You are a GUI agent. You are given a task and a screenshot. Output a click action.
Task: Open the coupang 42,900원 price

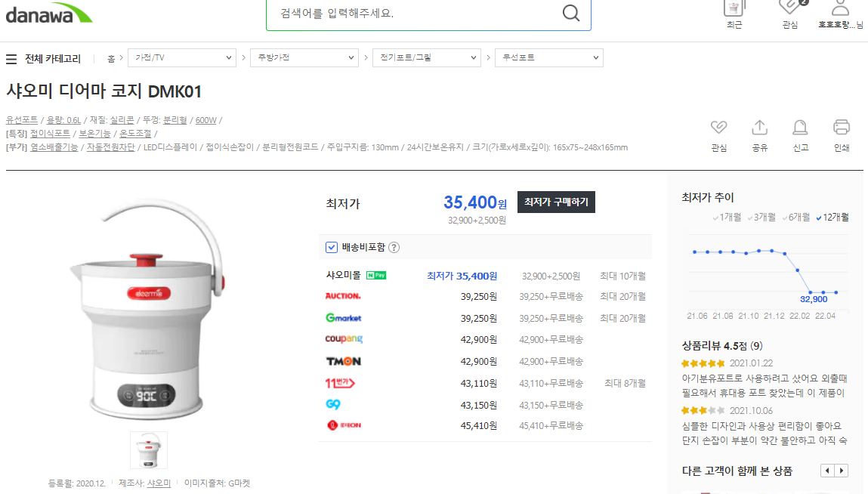(479, 339)
